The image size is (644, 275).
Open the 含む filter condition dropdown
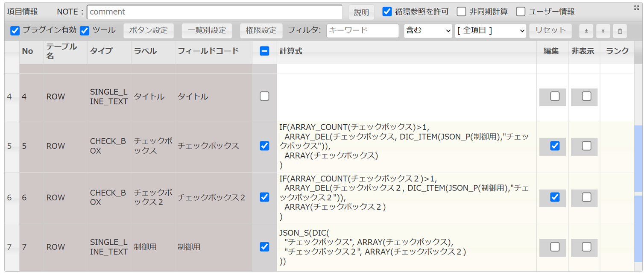428,31
